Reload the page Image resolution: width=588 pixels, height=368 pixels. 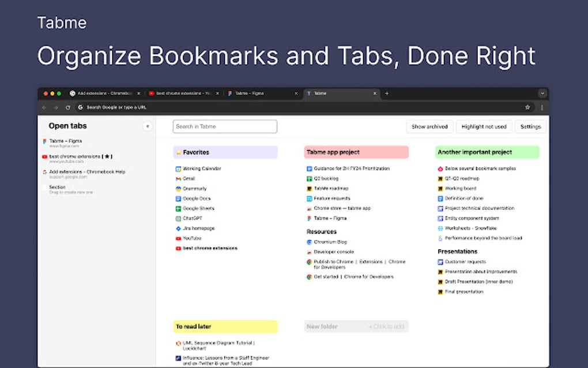click(x=68, y=107)
